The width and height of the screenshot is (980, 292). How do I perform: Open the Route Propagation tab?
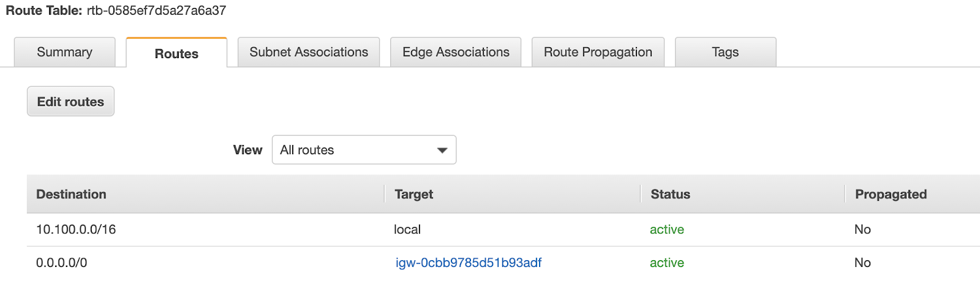(x=598, y=52)
